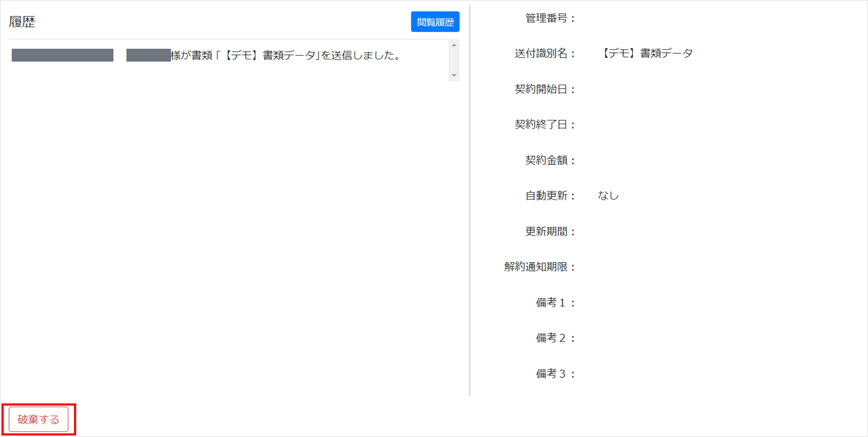The width and height of the screenshot is (868, 437).
Task: Click the 解約通知期限 field
Action: tap(538, 267)
